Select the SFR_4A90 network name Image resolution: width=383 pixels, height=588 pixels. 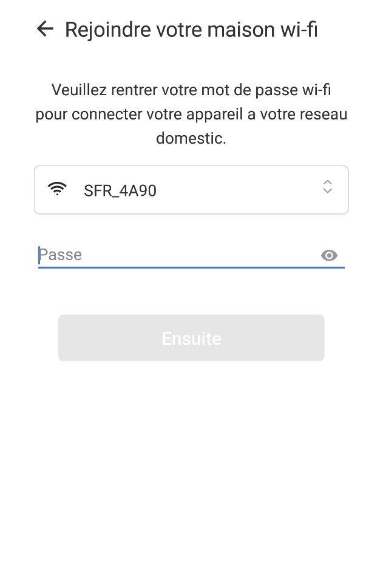[120, 191]
